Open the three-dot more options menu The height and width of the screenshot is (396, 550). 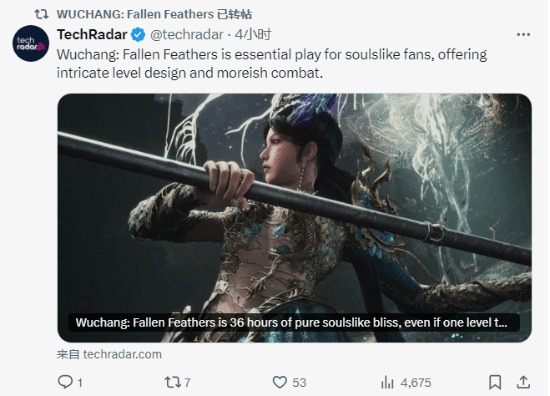tap(523, 34)
